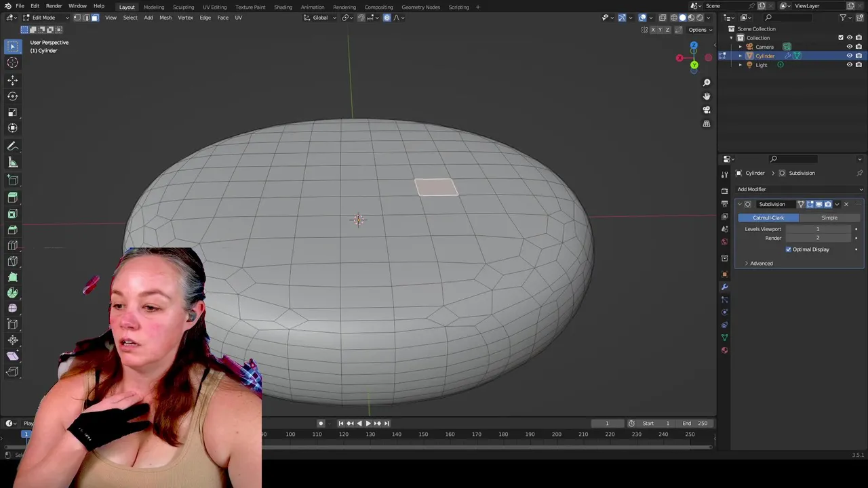Select Simple subdivision type
Screen dimensions: 868x488
point(829,218)
